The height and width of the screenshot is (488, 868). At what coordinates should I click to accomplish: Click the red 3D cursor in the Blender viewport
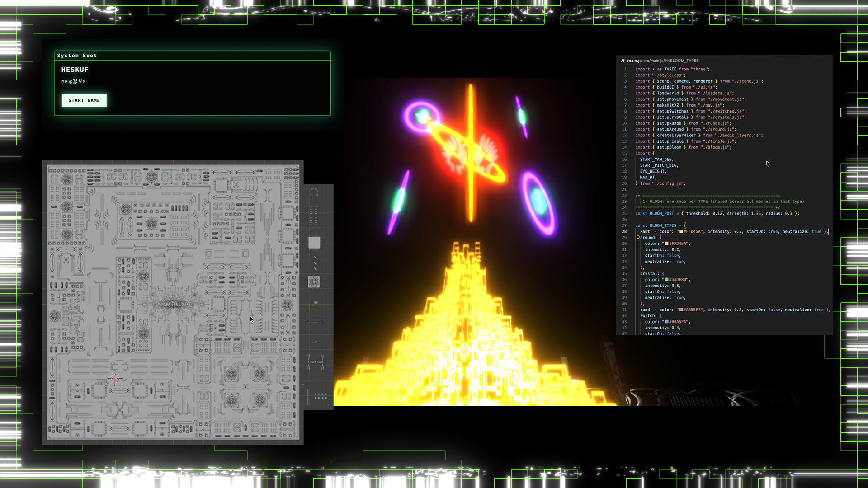click(115, 378)
